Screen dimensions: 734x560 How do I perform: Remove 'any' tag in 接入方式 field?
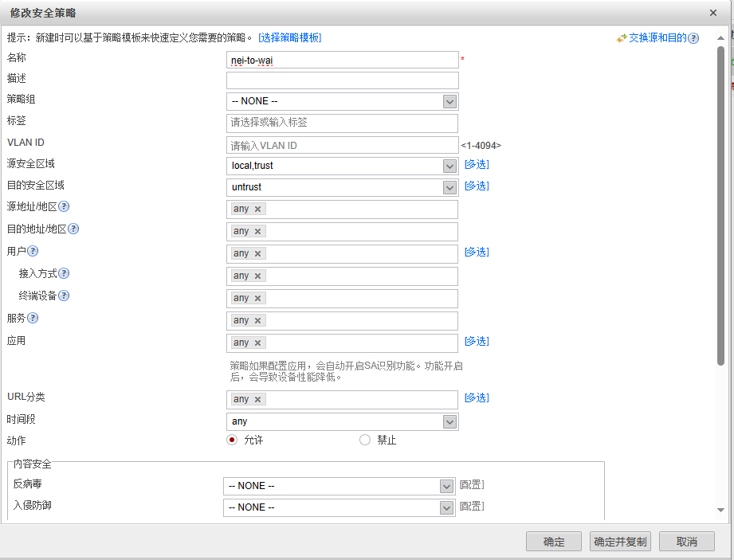[x=257, y=276]
